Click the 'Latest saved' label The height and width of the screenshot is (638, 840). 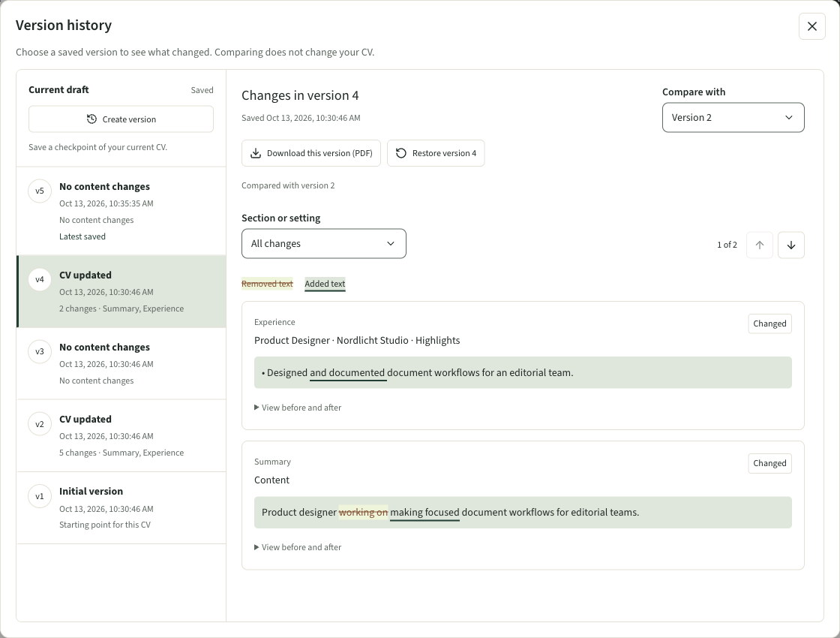[x=82, y=236]
